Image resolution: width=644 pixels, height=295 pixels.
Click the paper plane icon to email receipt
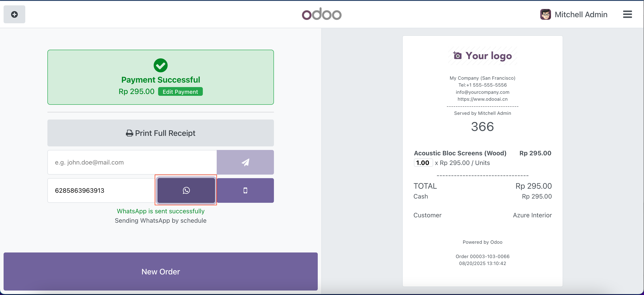(x=245, y=162)
